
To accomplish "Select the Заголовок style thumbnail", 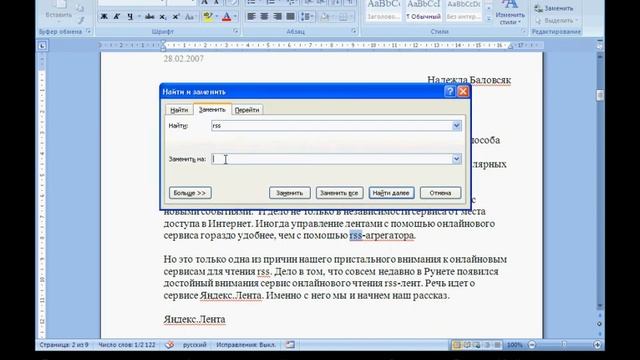I will 383,10.
